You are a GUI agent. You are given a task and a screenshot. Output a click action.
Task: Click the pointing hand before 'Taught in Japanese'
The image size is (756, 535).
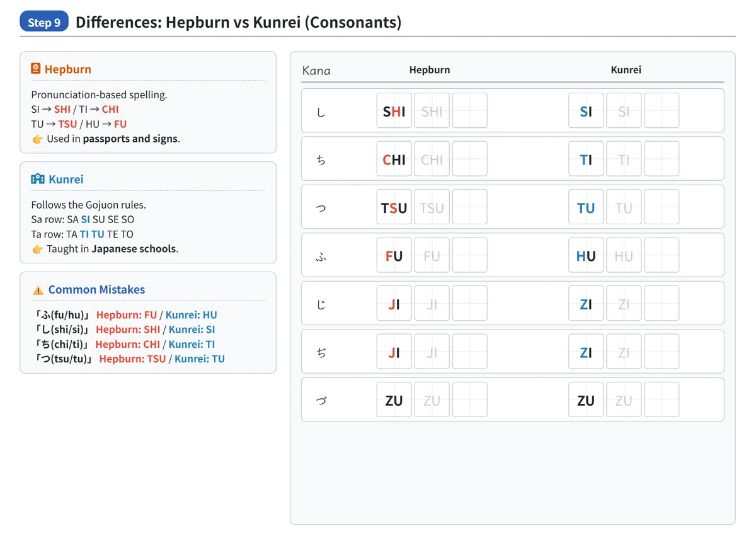37,249
